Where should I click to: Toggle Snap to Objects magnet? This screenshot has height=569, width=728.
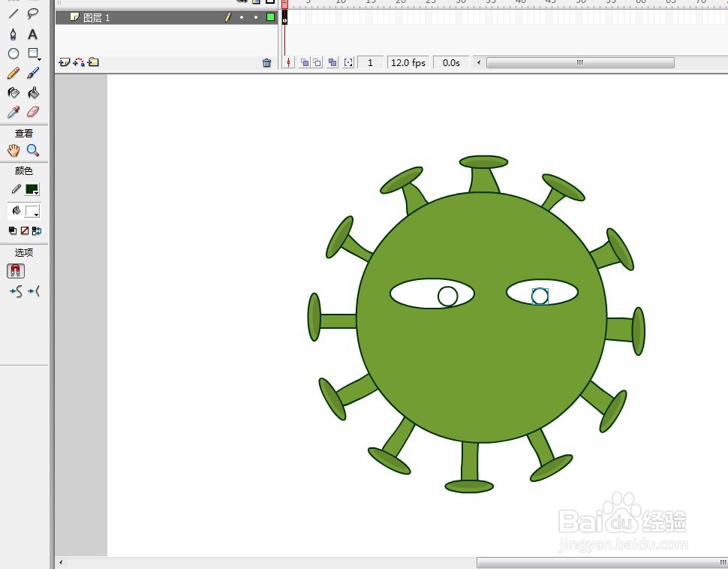(x=15, y=271)
